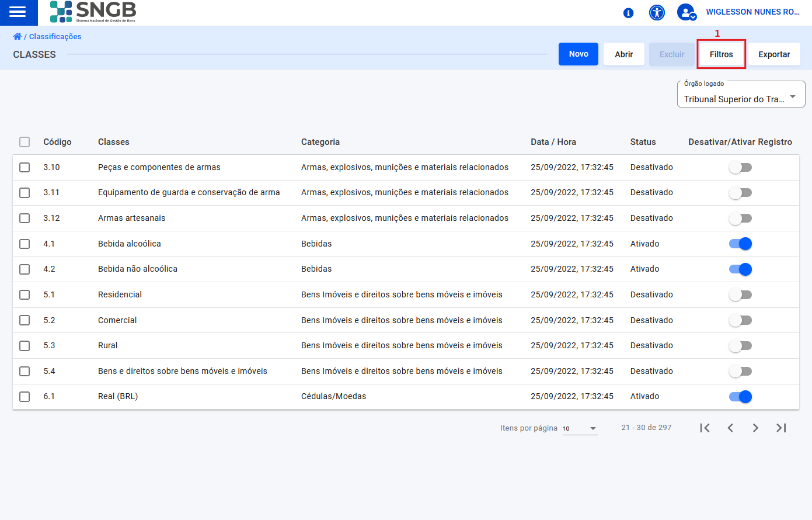Click code 3.12 cell
Screen dimensions: 812x520
click(51, 218)
